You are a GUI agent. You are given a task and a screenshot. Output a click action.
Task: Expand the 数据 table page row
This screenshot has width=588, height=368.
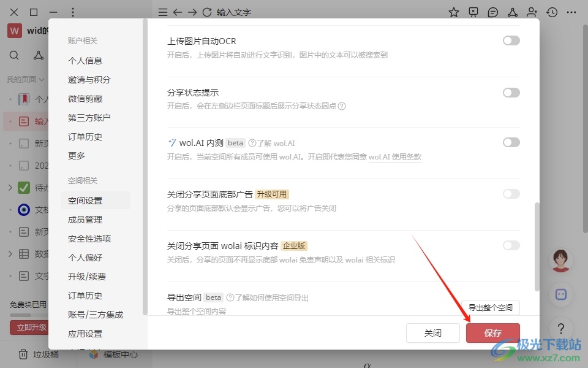(x=10, y=254)
